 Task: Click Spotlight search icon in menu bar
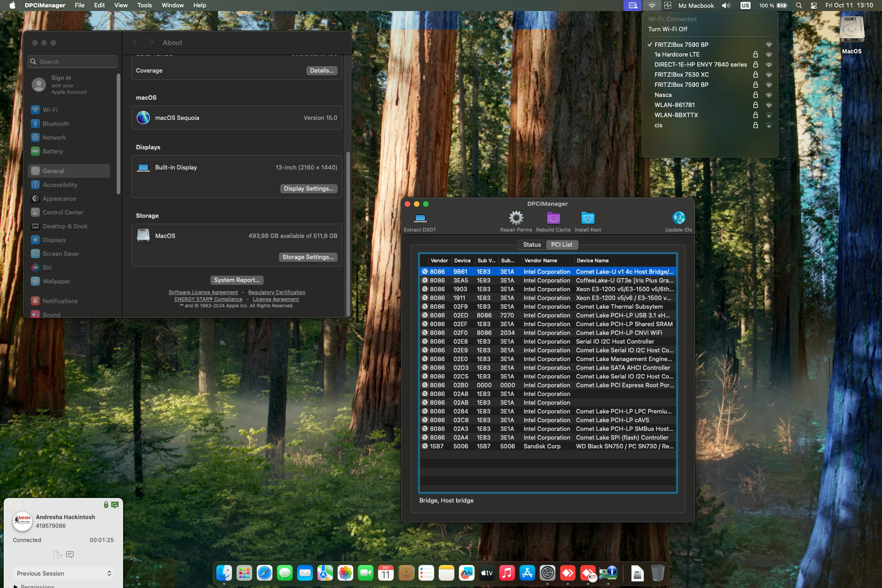point(799,6)
